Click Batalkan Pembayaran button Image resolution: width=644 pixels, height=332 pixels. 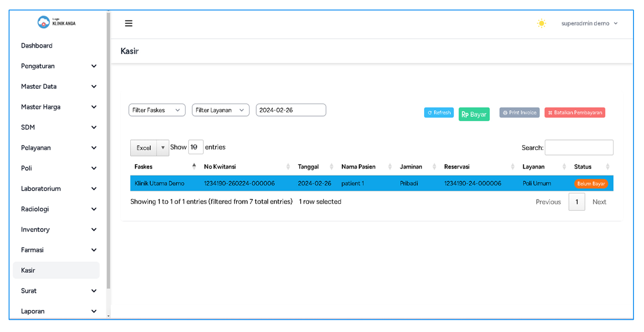[x=574, y=113]
